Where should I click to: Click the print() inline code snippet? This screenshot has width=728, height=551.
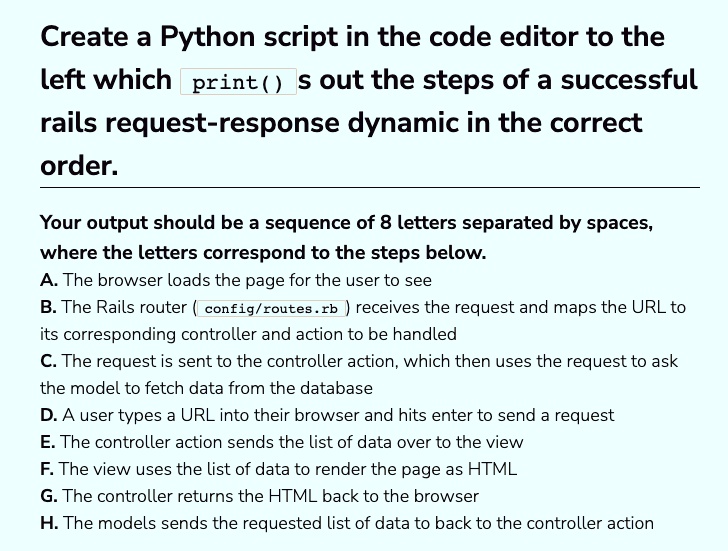coord(238,82)
